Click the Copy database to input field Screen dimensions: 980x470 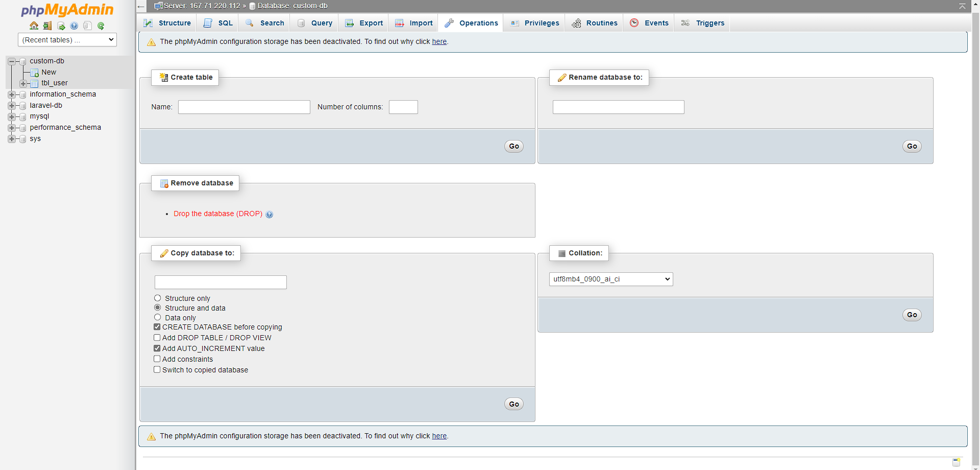220,282
